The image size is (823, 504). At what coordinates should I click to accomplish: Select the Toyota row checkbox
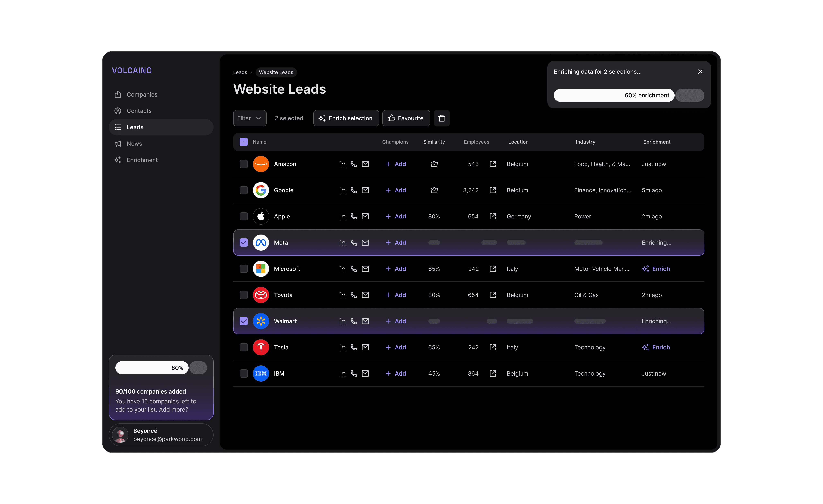coord(244,295)
